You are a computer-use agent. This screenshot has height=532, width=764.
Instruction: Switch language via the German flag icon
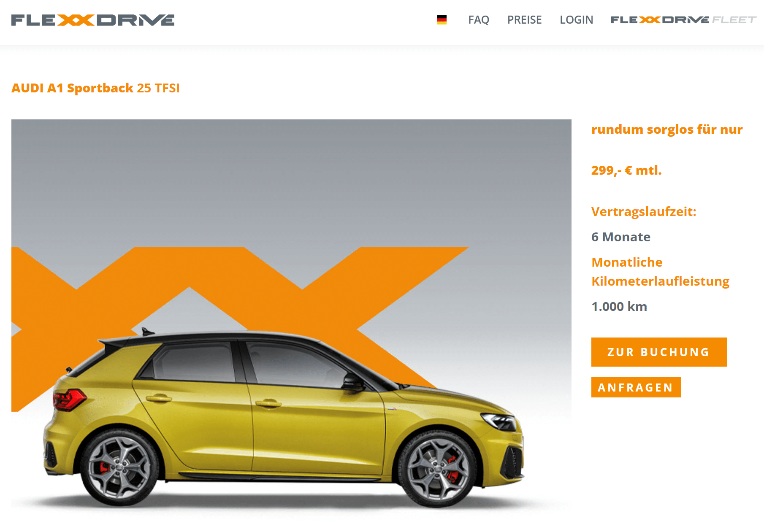442,20
